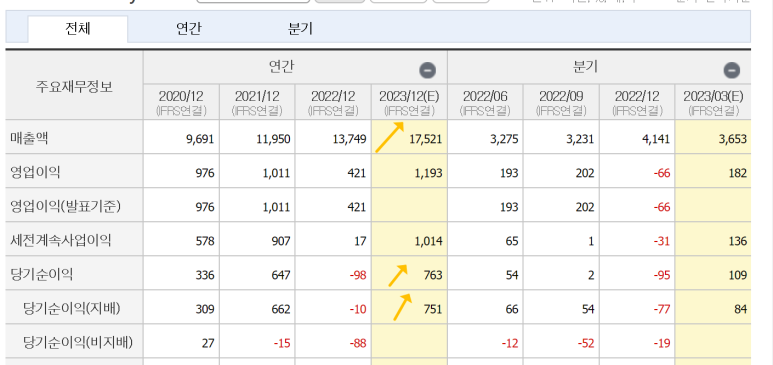Click the 세전계속사업이익 row label
Image resolution: width=773 pixels, height=365 pixels.
click(61, 241)
